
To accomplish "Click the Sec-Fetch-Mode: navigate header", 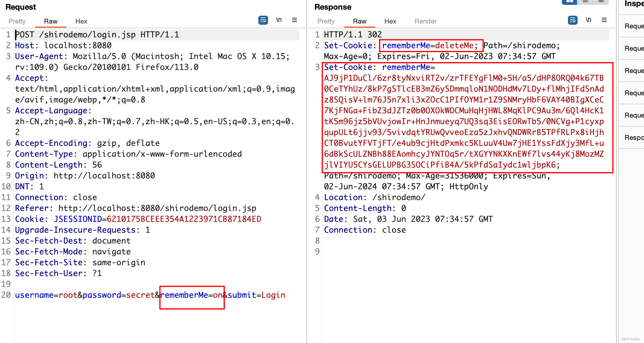I will point(73,252).
